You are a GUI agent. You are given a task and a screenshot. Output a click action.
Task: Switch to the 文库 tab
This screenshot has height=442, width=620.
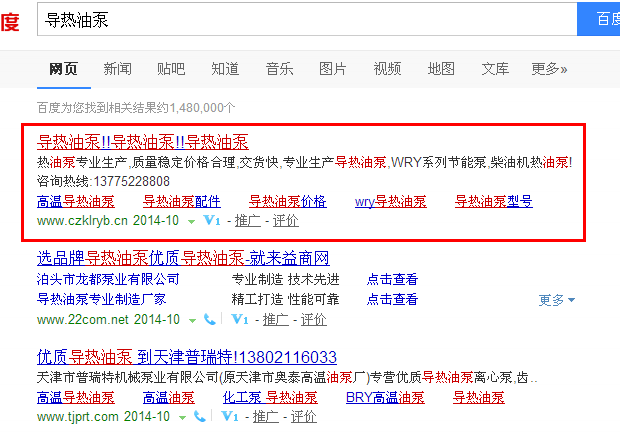click(495, 69)
